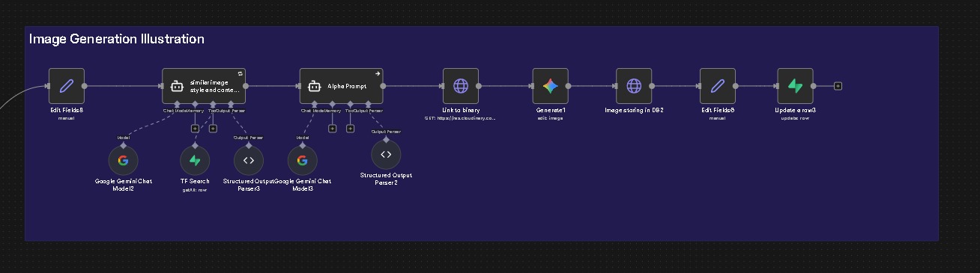Viewport: 980px width, 273px height.
Task: Click the 'Image storing in DB2' label
Action: (x=634, y=110)
